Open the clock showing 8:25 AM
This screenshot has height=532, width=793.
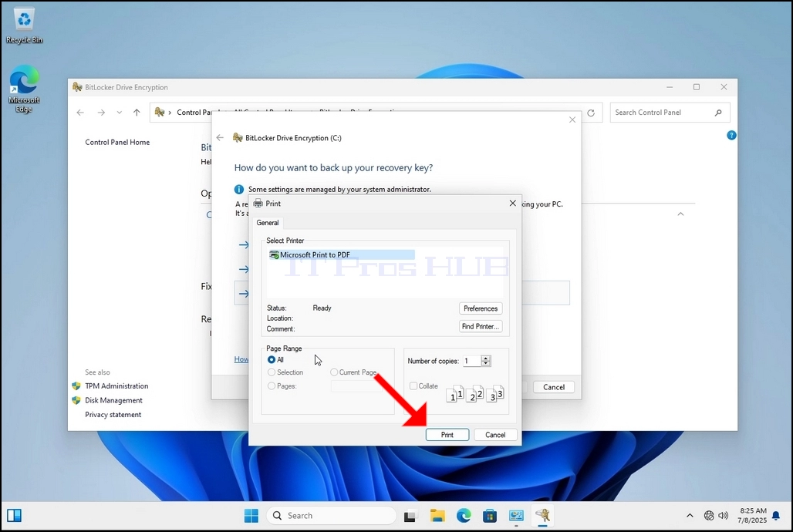coord(752,515)
